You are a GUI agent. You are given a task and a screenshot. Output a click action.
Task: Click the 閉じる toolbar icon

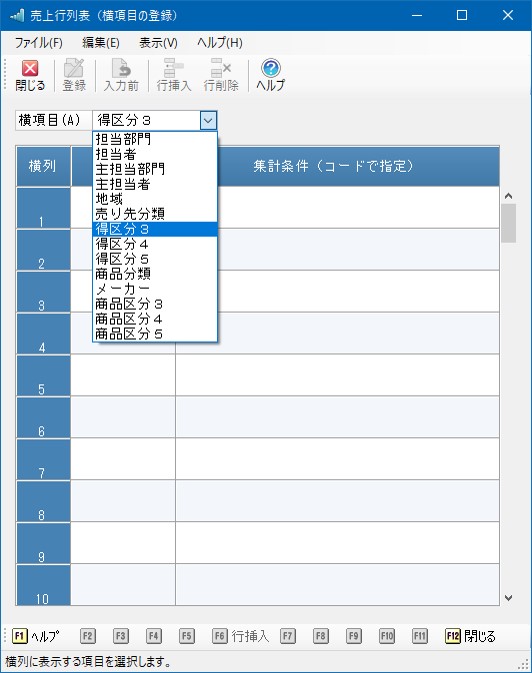tap(30, 75)
